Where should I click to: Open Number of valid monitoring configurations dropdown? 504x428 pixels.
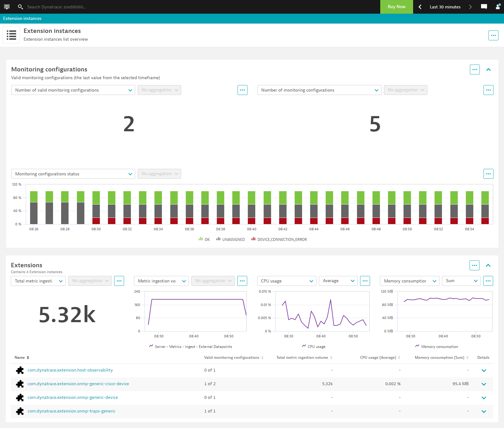(x=73, y=90)
